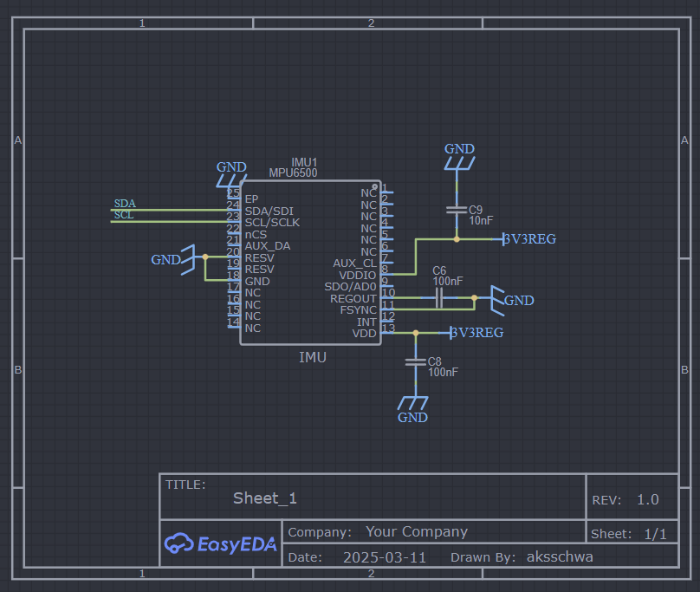
Task: Click the REV 1.0 value
Action: coord(648,499)
